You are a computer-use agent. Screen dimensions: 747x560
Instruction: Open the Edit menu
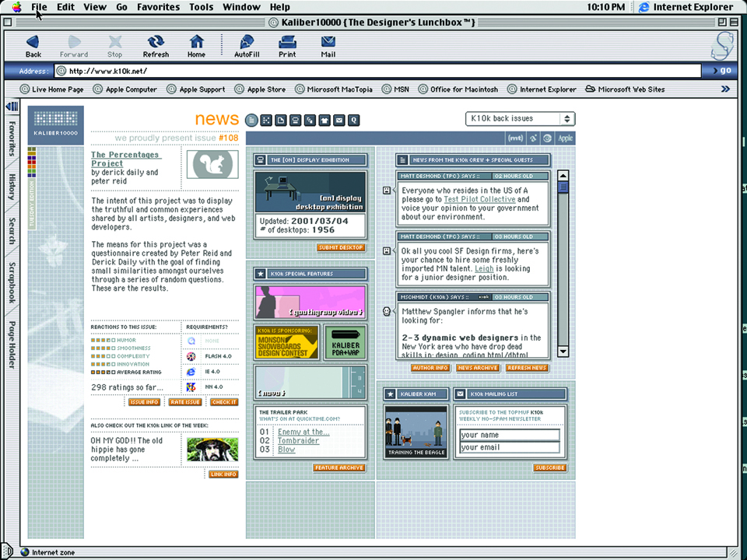[x=65, y=7]
